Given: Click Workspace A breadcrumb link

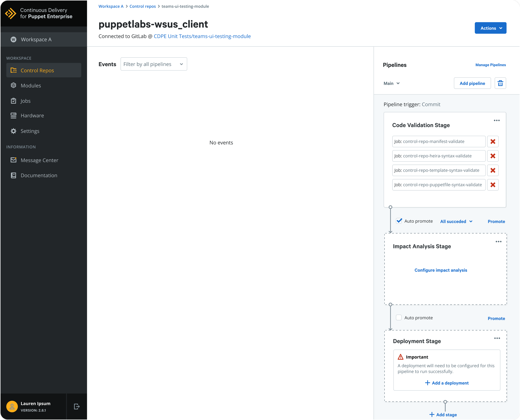Looking at the screenshot, I should tap(111, 6).
